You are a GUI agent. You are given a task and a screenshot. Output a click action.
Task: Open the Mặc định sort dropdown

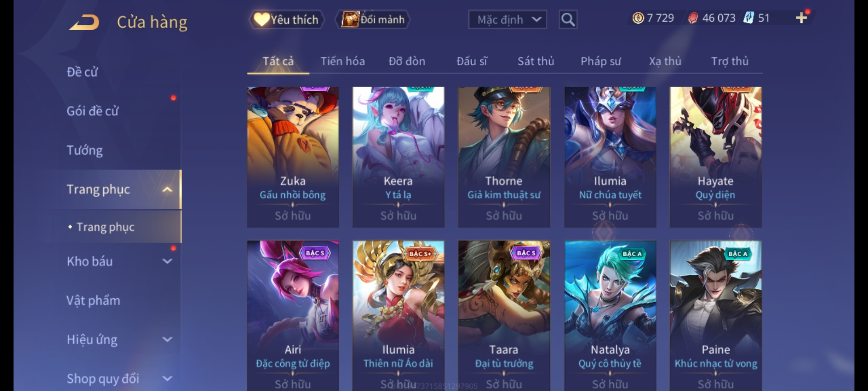click(x=507, y=20)
